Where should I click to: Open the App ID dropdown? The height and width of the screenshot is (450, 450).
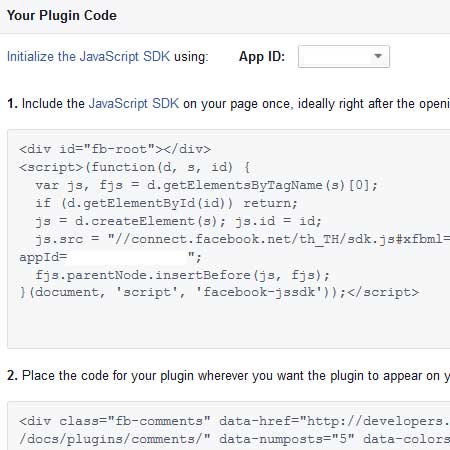click(344, 57)
